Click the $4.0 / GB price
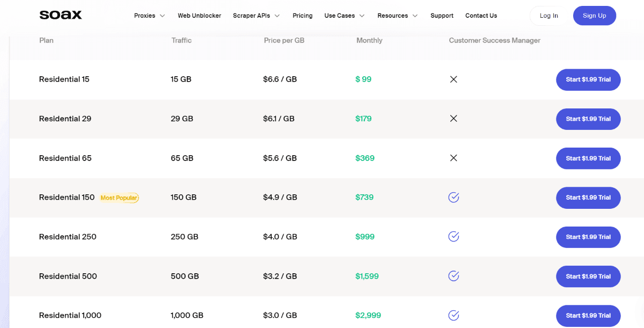644x328 pixels. click(280, 237)
